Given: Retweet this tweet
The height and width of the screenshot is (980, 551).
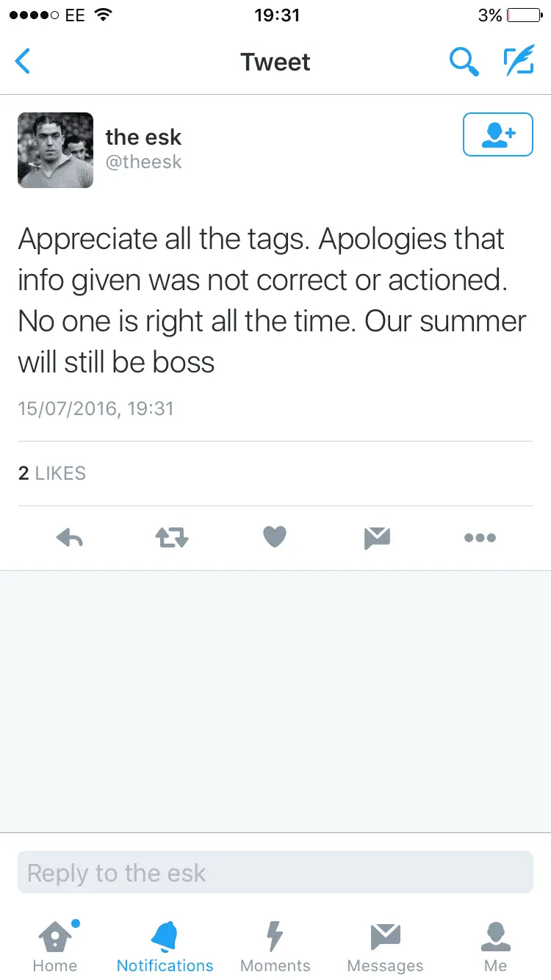Looking at the screenshot, I should pos(172,538).
